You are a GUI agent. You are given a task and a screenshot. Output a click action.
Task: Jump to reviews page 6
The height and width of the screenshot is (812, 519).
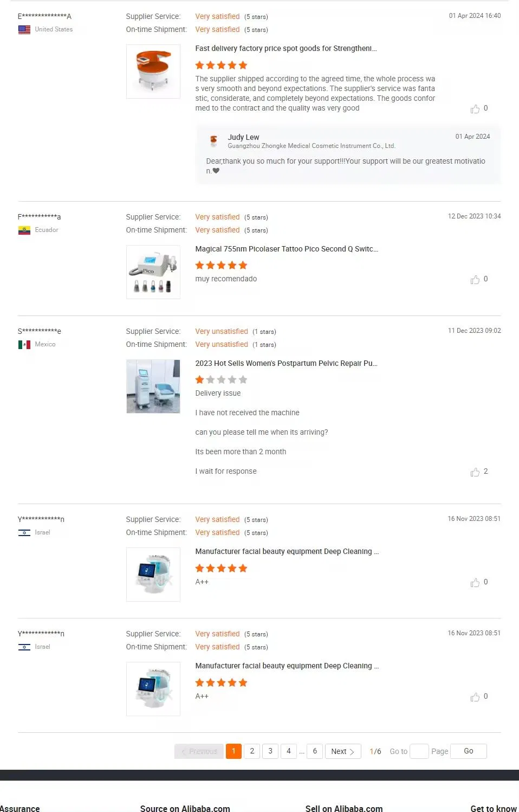coord(315,751)
